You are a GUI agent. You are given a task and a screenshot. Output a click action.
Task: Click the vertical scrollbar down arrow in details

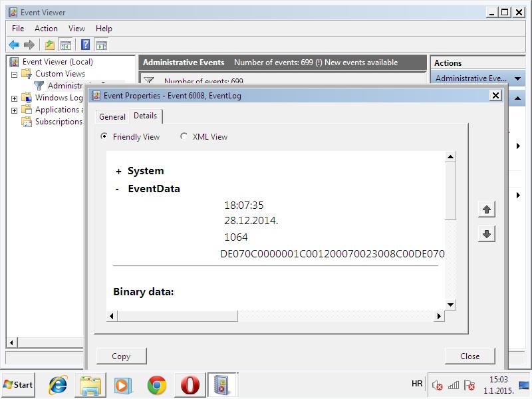pyautogui.click(x=450, y=305)
